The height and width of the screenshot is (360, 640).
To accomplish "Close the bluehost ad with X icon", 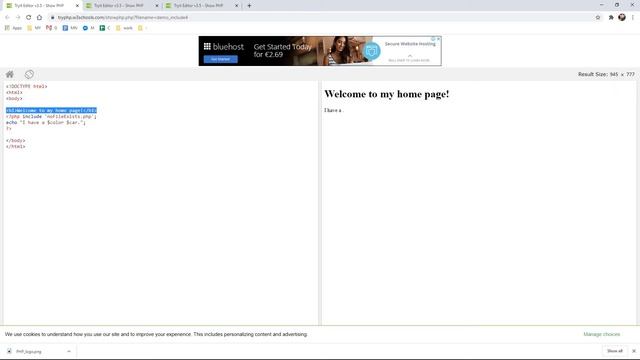I will [x=438, y=39].
